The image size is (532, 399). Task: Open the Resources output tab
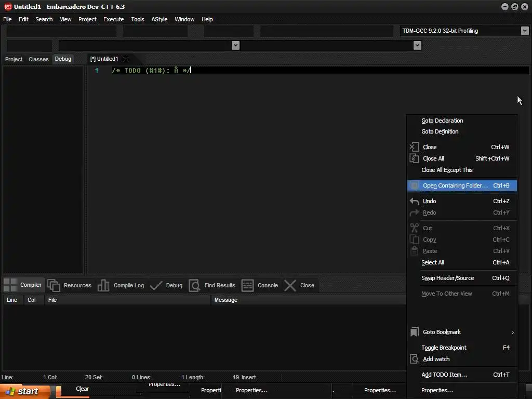click(77, 285)
